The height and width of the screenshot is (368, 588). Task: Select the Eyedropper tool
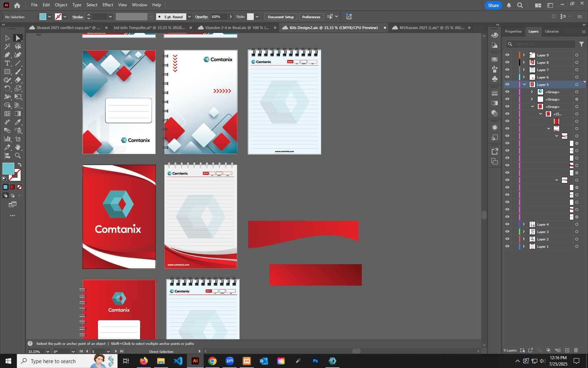pyautogui.click(x=18, y=122)
